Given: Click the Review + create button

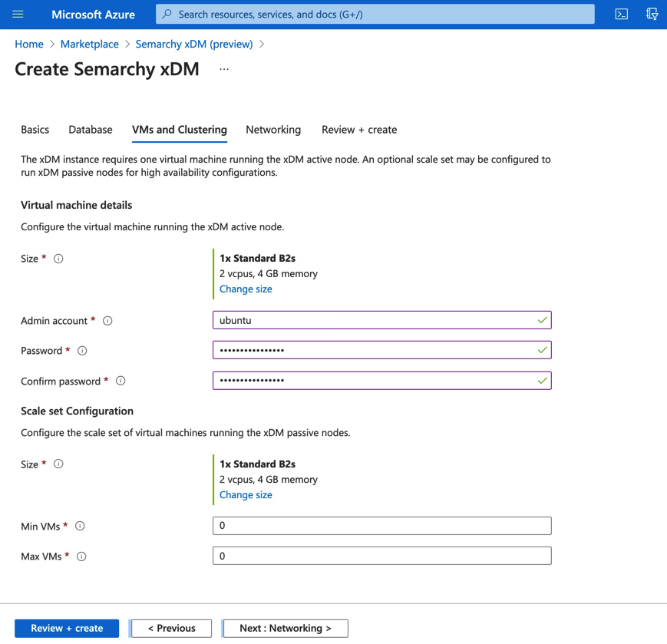Looking at the screenshot, I should tap(66, 628).
